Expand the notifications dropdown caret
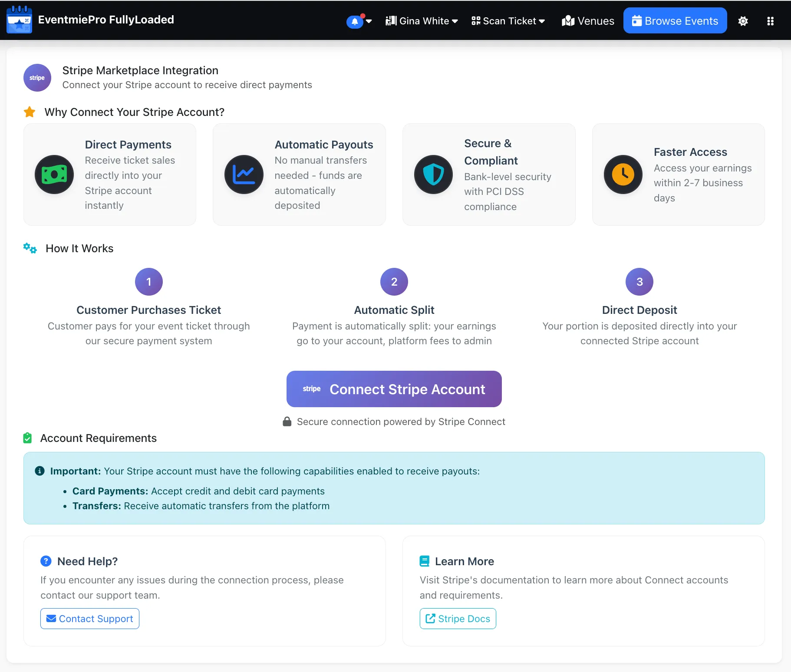The height and width of the screenshot is (672, 791). tap(369, 21)
